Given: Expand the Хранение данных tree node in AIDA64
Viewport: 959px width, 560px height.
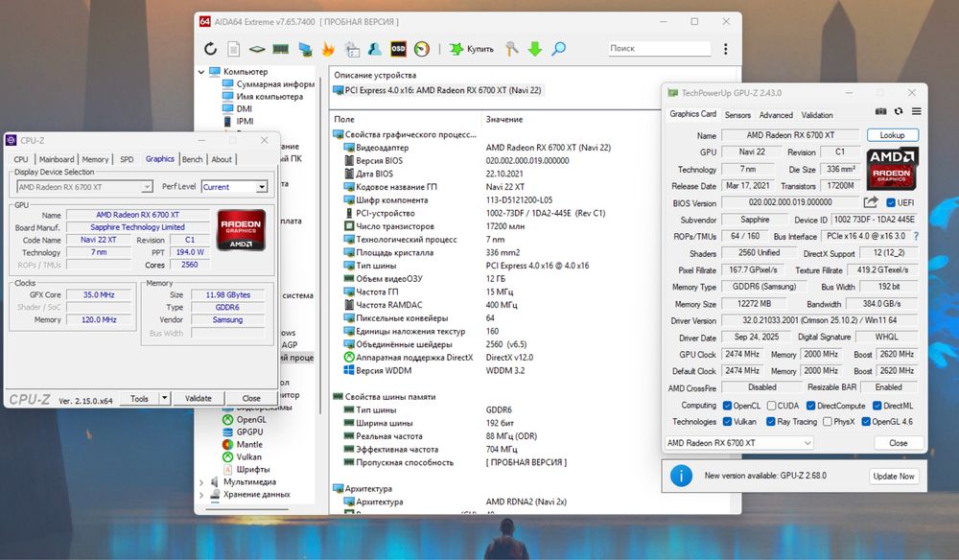Looking at the screenshot, I should coord(201,495).
